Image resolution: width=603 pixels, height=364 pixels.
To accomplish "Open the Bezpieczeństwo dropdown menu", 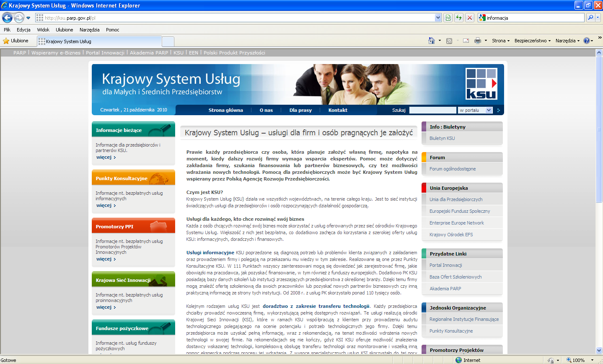I will click(x=533, y=41).
